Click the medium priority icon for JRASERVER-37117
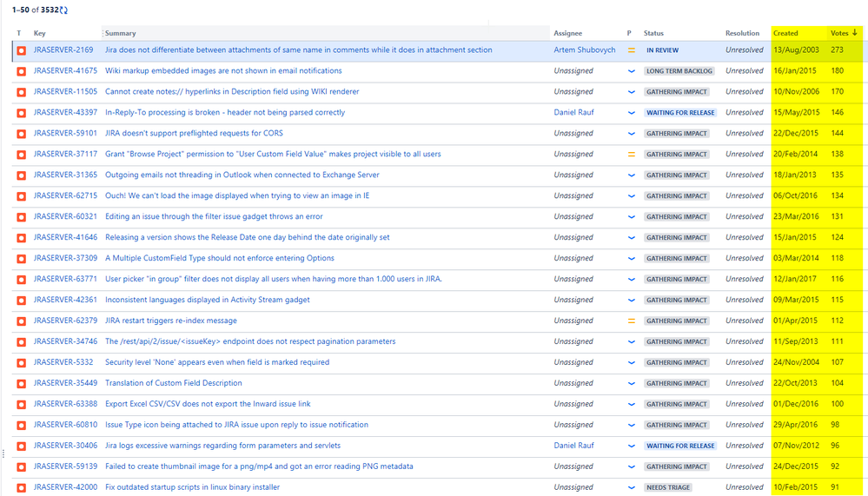Screen dimensions: 868x496 point(631,155)
